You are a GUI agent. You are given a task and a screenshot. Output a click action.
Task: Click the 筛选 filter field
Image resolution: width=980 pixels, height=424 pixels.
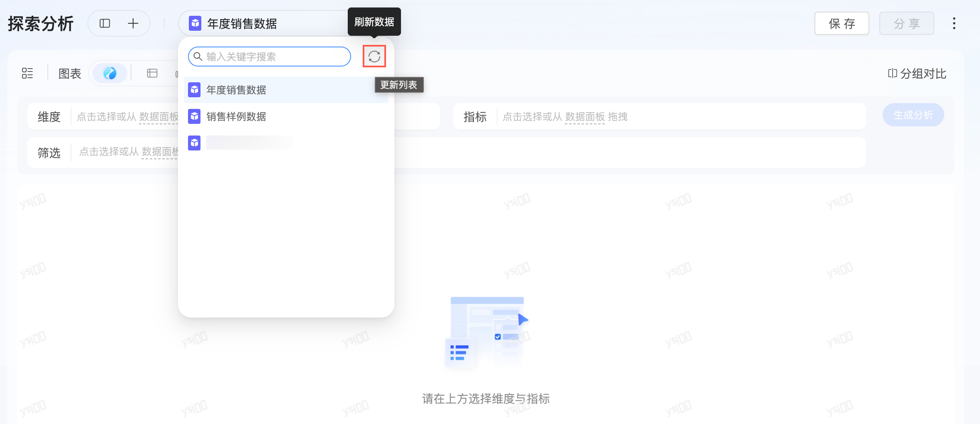tap(447, 153)
